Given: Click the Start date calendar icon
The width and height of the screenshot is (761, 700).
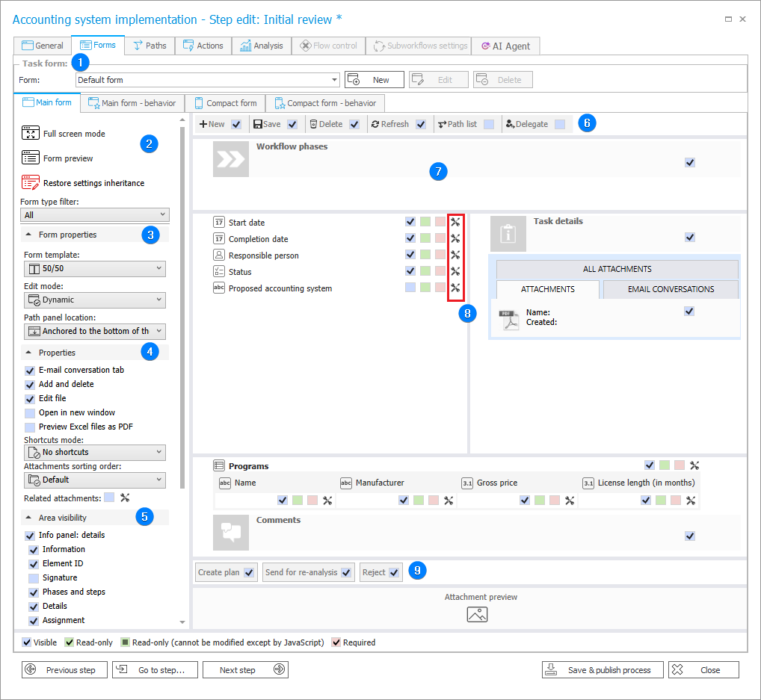Looking at the screenshot, I should point(219,222).
